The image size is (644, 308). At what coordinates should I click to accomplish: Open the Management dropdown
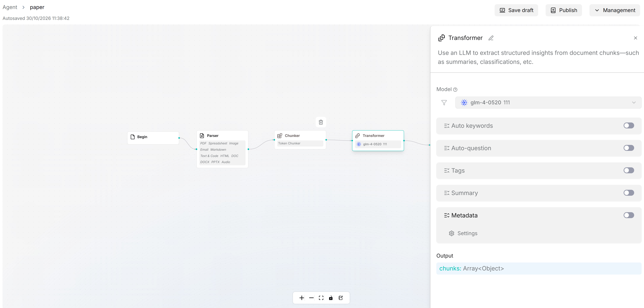(614, 10)
